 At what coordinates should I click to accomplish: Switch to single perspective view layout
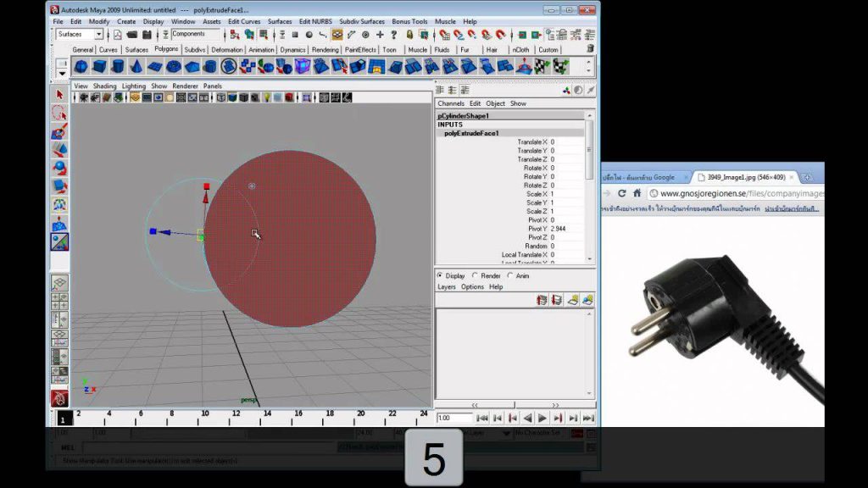click(x=60, y=283)
